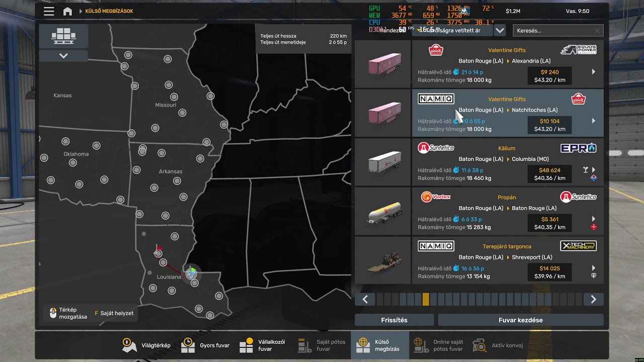Select the pink trailer thumbnail for Alexandria job
Screen dimensions: 644x362
[382, 64]
